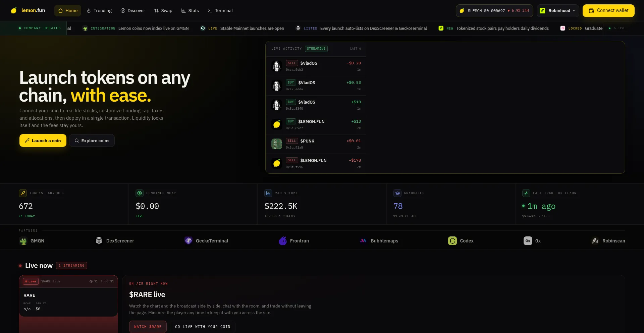Click the icon beside LISTED ticker item
The height and width of the screenshot is (333, 644).
point(298,29)
